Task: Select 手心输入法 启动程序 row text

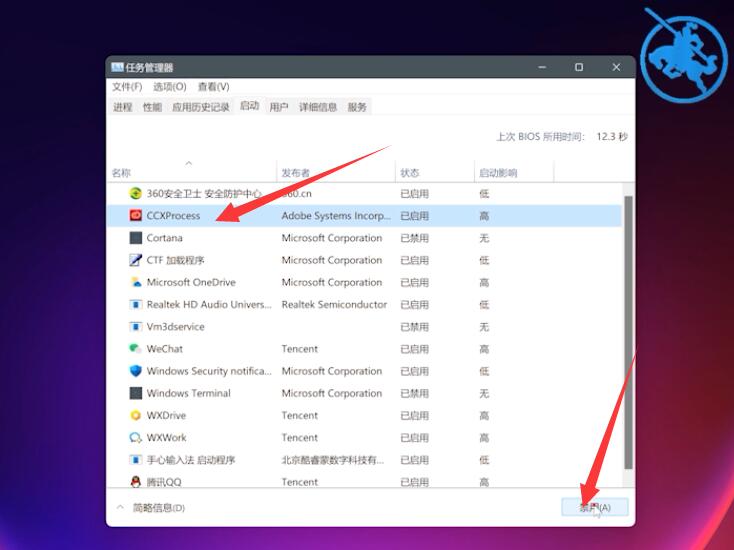Action: [x=191, y=460]
